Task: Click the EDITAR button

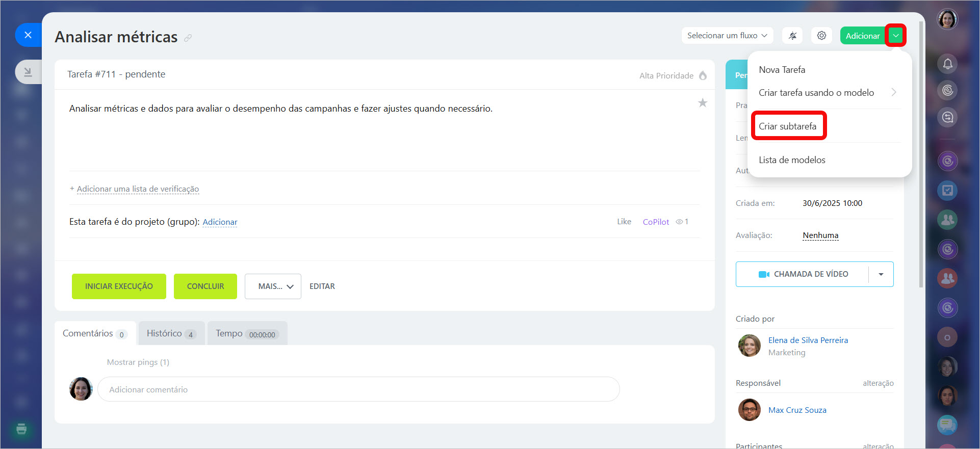Action: (322, 286)
